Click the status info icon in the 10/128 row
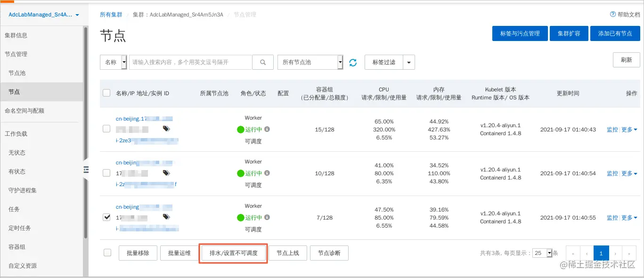Viewport: 644px width, 278px height. tap(267, 173)
